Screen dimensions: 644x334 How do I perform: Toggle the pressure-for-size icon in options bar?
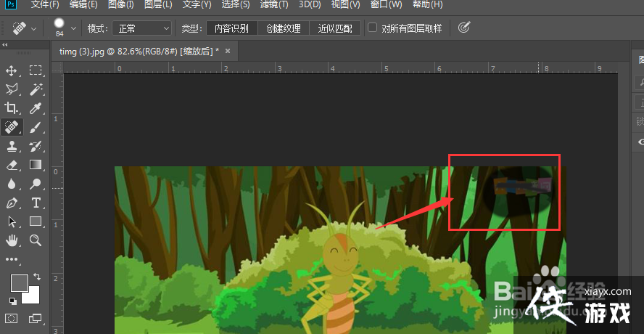pos(464,28)
